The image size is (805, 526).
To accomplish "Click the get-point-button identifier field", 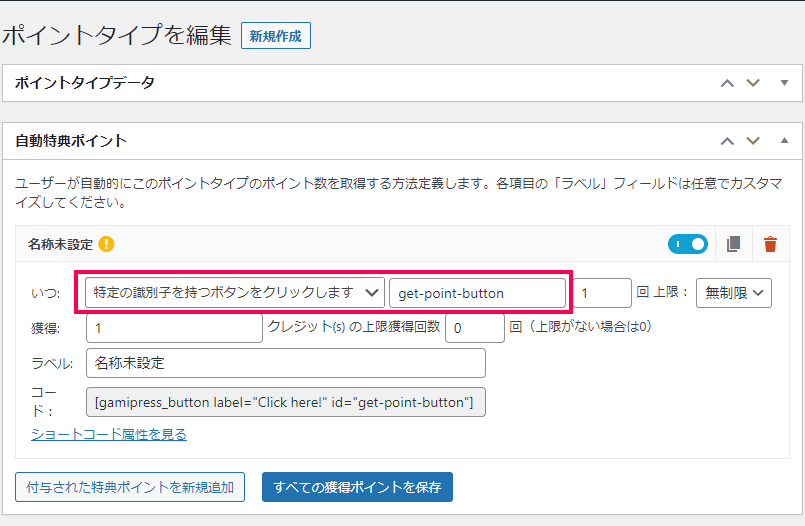I will tap(477, 293).
